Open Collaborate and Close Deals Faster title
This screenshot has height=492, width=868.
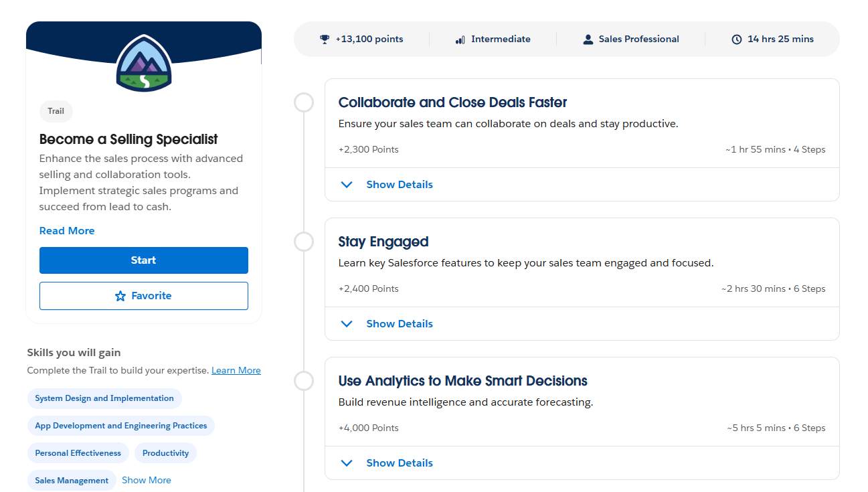tap(453, 102)
